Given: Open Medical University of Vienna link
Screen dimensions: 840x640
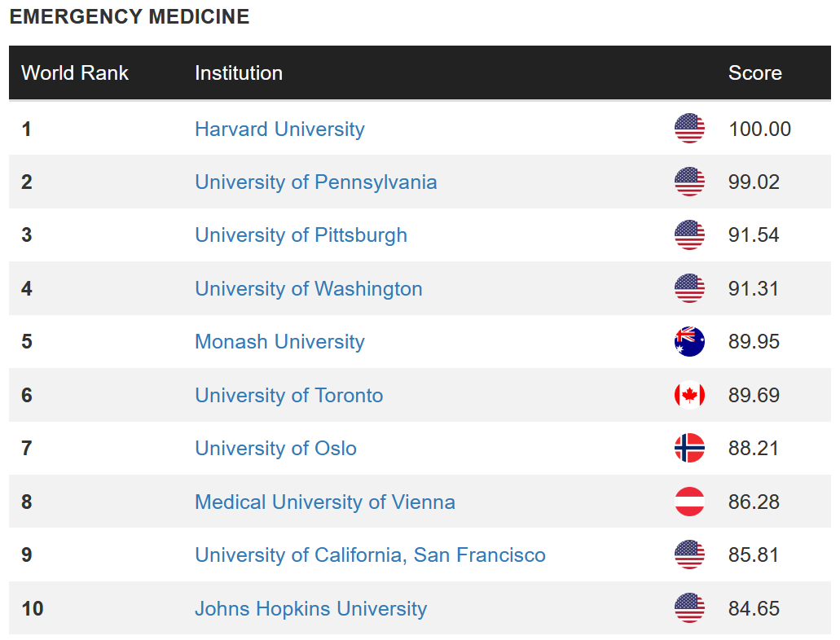Looking at the screenshot, I should pyautogui.click(x=324, y=502).
